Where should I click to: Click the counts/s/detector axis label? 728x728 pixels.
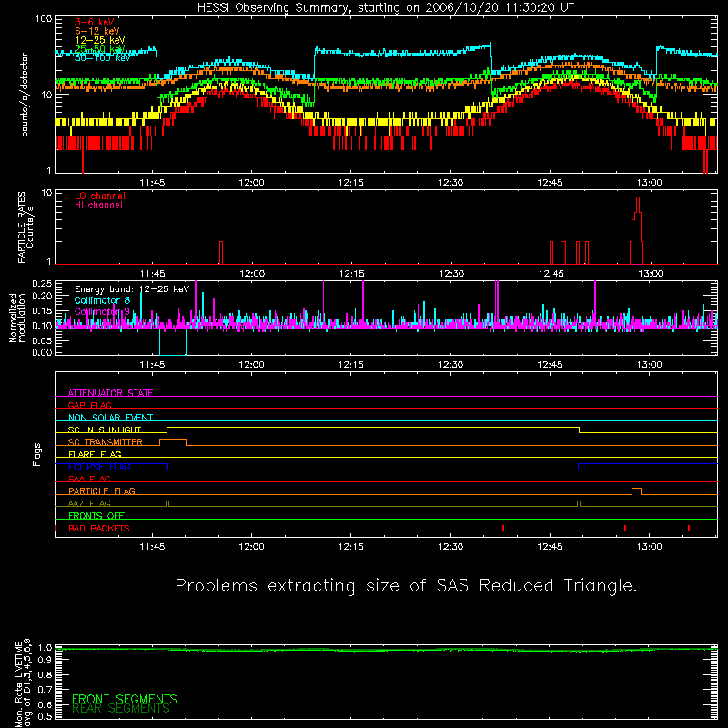[x=25, y=95]
